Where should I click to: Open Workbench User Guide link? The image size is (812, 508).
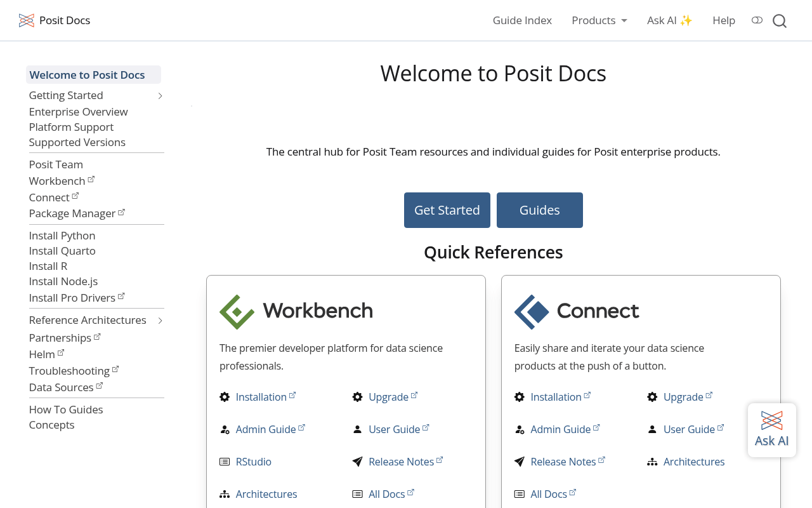coord(399,429)
